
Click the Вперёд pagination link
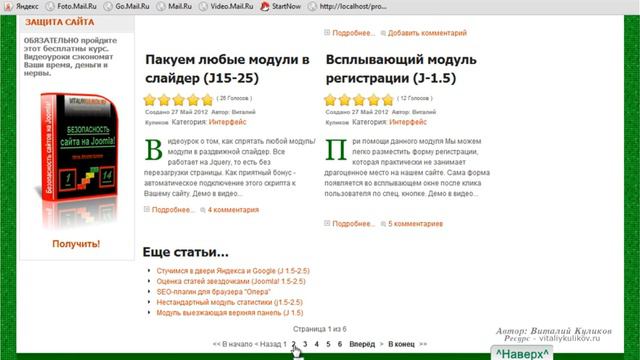(x=362, y=344)
